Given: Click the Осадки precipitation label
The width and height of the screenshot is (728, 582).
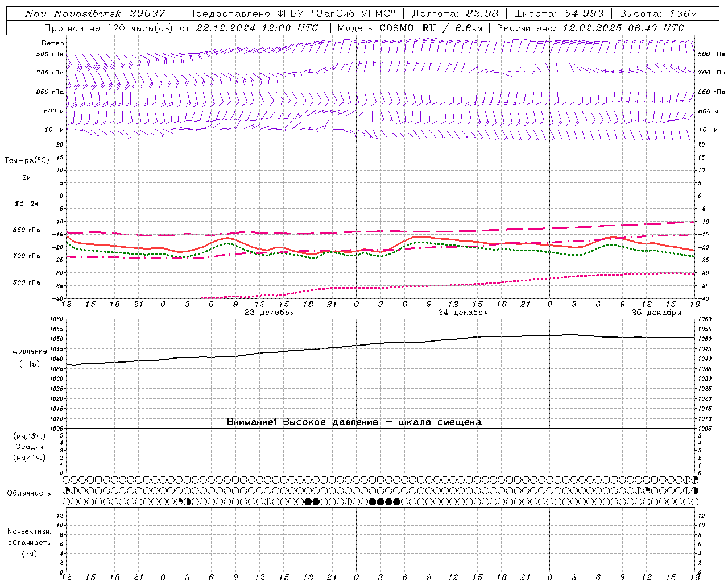Looking at the screenshot, I should click(x=30, y=447).
